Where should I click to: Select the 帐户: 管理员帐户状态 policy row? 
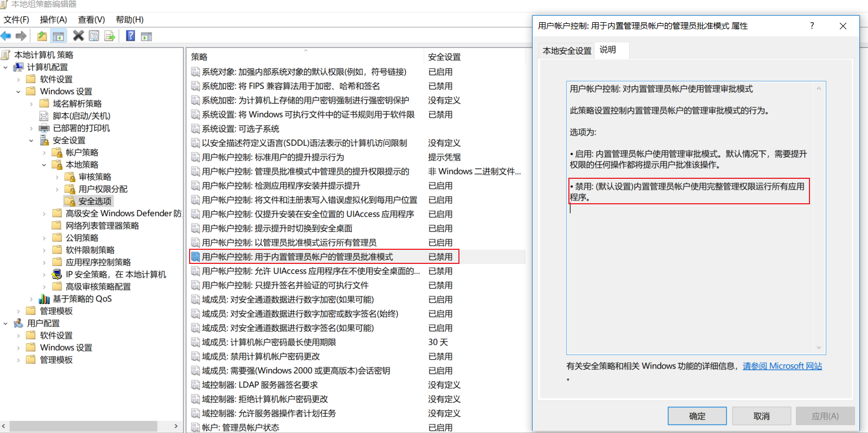[241, 428]
